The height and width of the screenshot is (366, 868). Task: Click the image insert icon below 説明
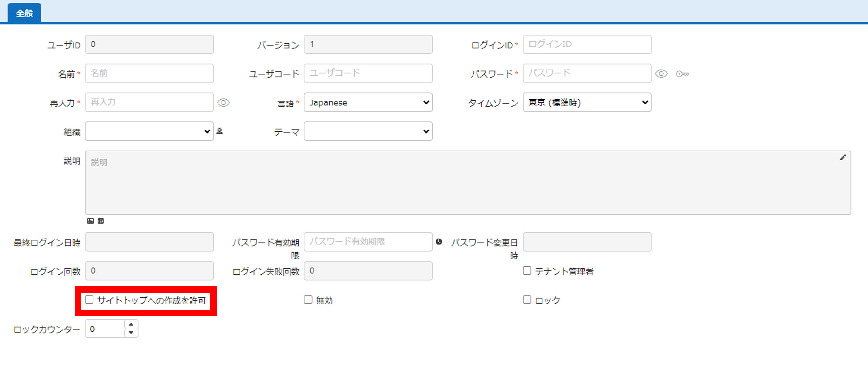pos(90,221)
